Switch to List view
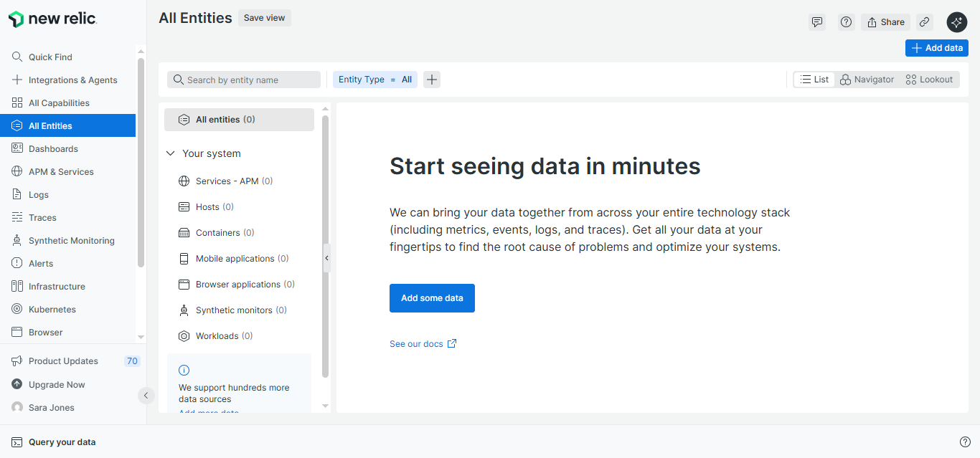The image size is (980, 458). pos(814,80)
